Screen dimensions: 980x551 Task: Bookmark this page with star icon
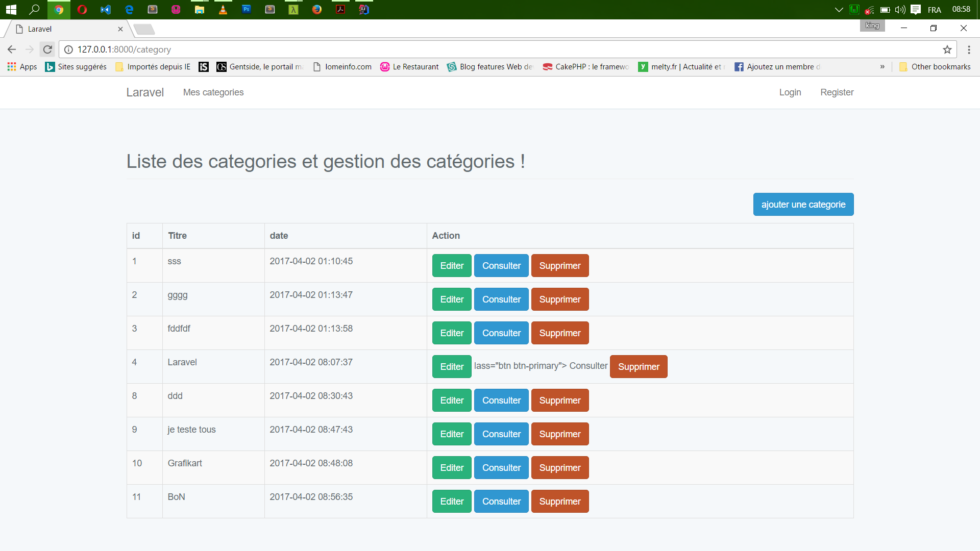click(x=947, y=49)
